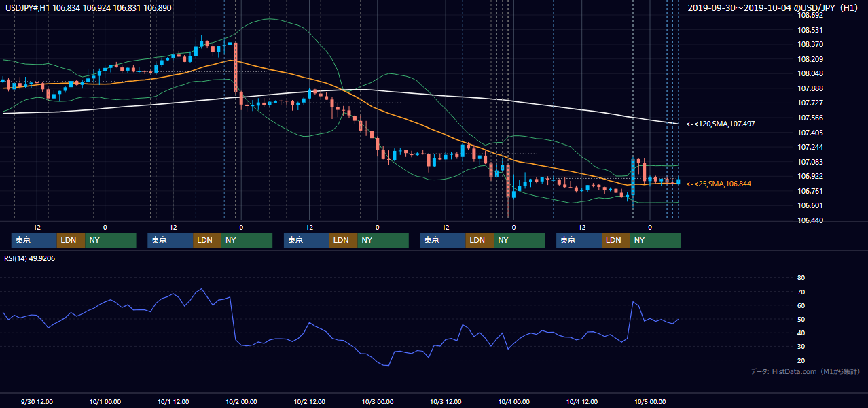Click the NY session block for 10/3
Image resolution: width=868 pixels, height=408 pixels.
coord(520,240)
